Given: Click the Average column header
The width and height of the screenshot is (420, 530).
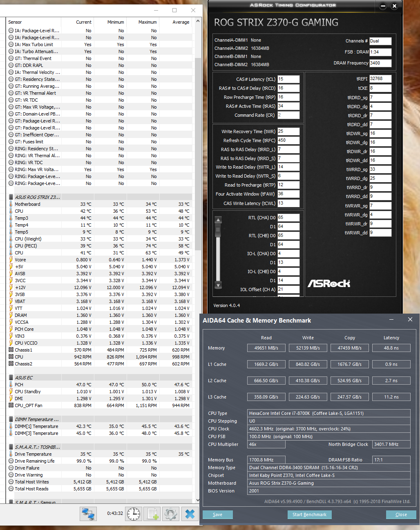Looking at the screenshot, I should tap(176, 22).
